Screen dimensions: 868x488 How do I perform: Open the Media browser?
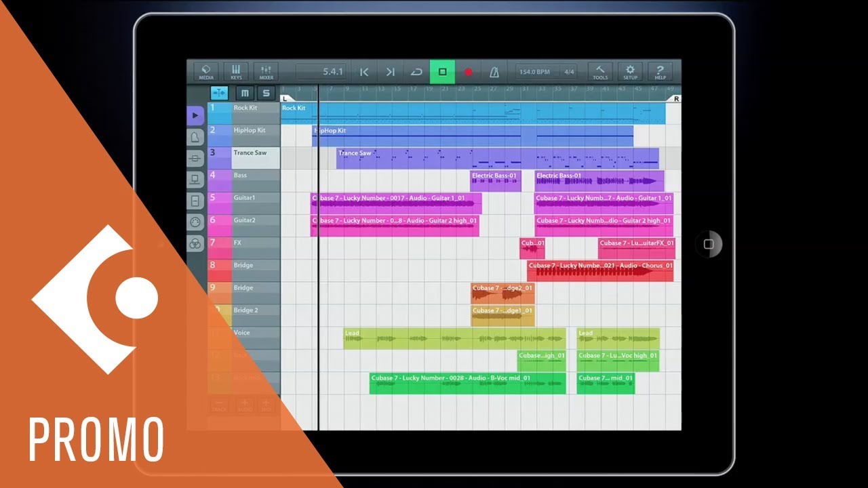(x=206, y=72)
